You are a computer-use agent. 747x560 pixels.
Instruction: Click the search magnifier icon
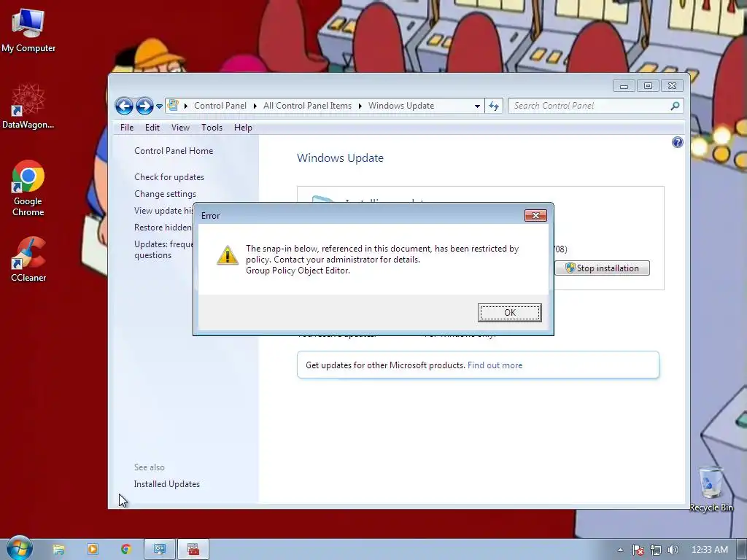pos(675,106)
